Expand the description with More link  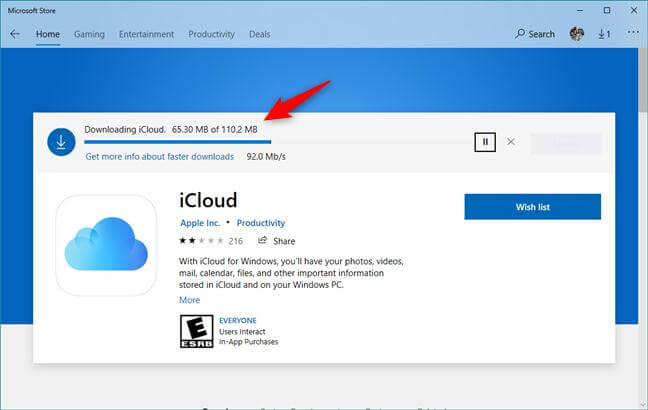(x=189, y=300)
